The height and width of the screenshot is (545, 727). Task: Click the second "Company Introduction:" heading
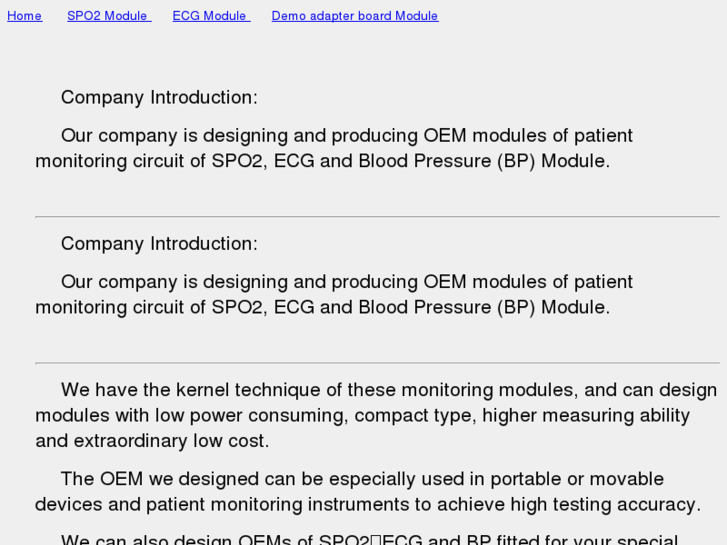pyautogui.click(x=159, y=244)
